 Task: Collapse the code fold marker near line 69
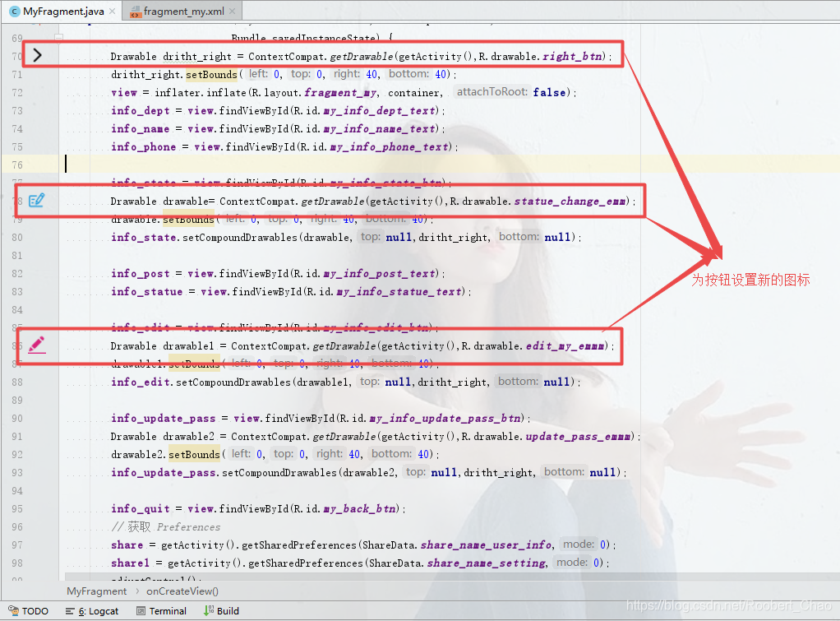59,37
